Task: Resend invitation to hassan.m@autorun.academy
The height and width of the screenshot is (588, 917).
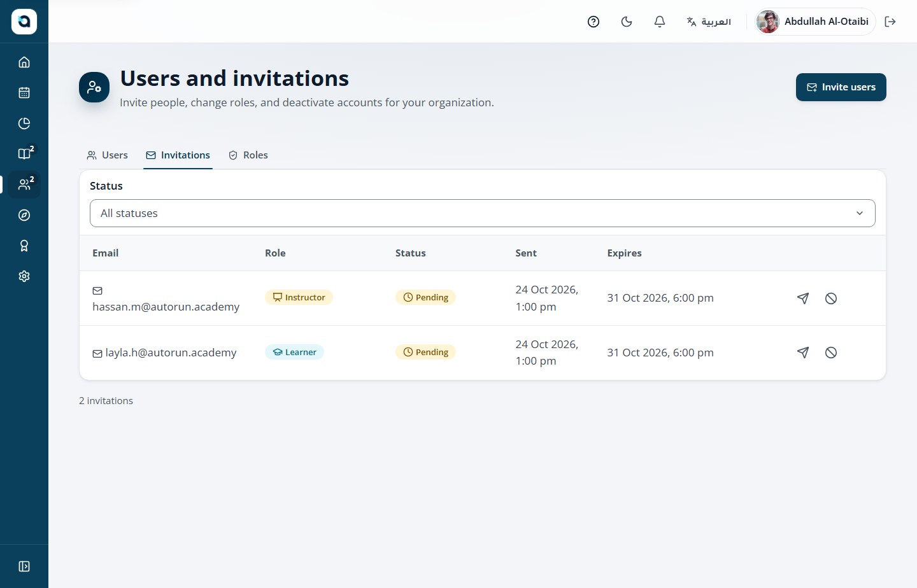Action: pos(803,298)
